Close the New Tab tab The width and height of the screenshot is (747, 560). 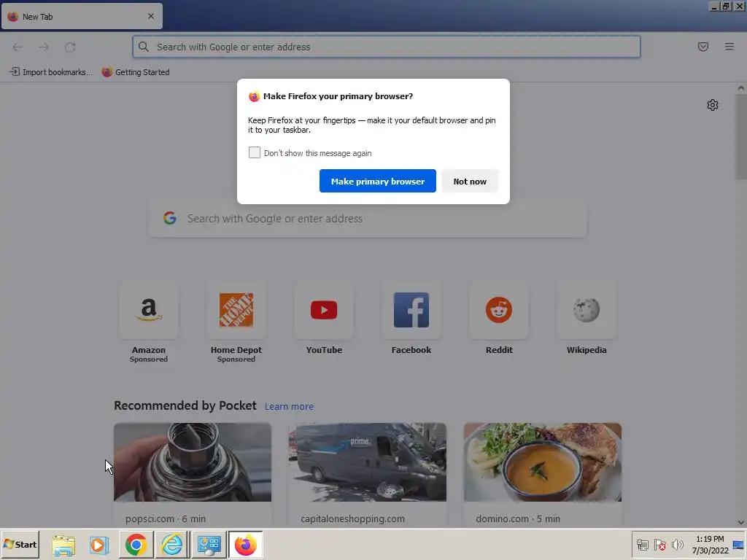[x=150, y=16]
